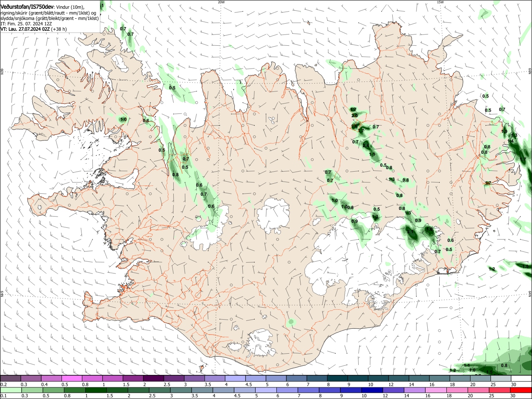Click the white Hofsjökull glacier in central Iceland

click(273, 216)
